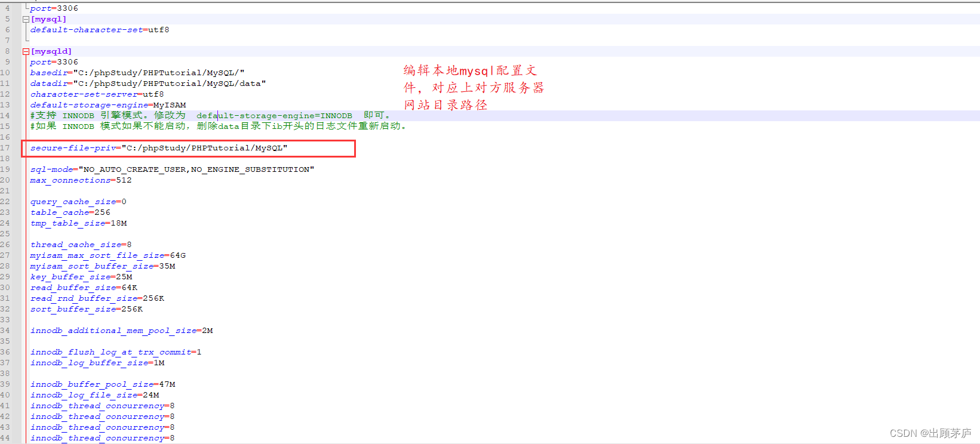
Task: Click innodb_log_buffer_size=1M line
Action: coord(97,363)
